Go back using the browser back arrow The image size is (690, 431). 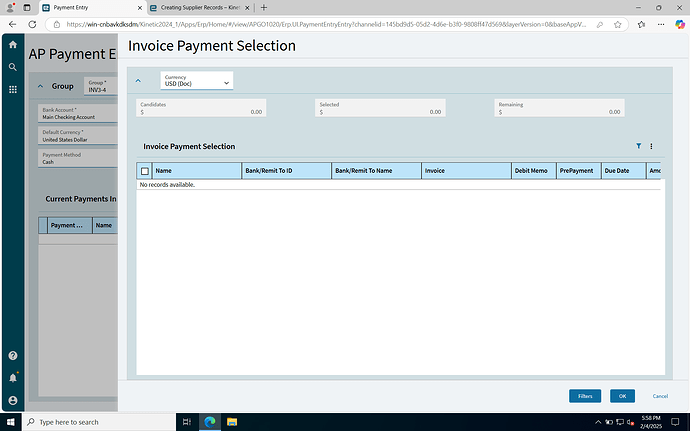[12, 24]
